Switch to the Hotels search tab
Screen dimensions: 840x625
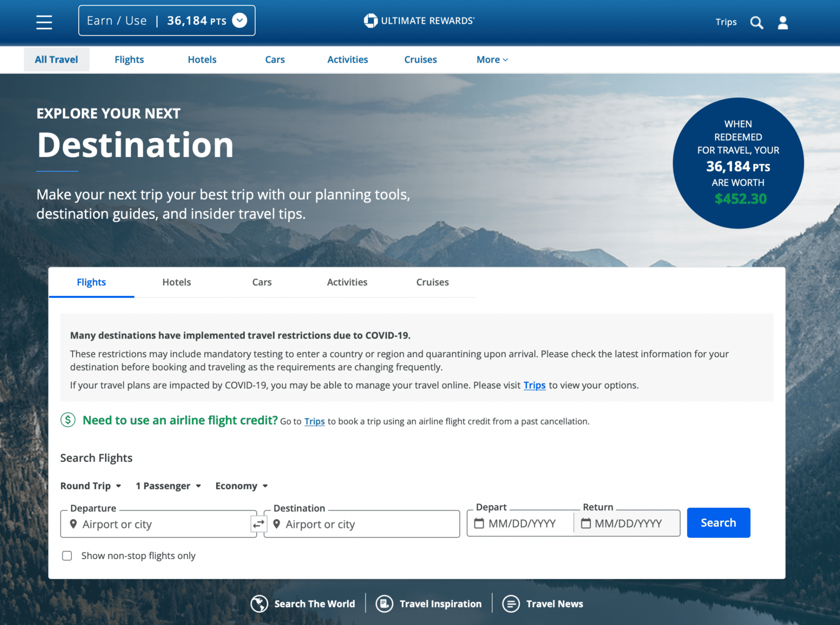coord(176,282)
